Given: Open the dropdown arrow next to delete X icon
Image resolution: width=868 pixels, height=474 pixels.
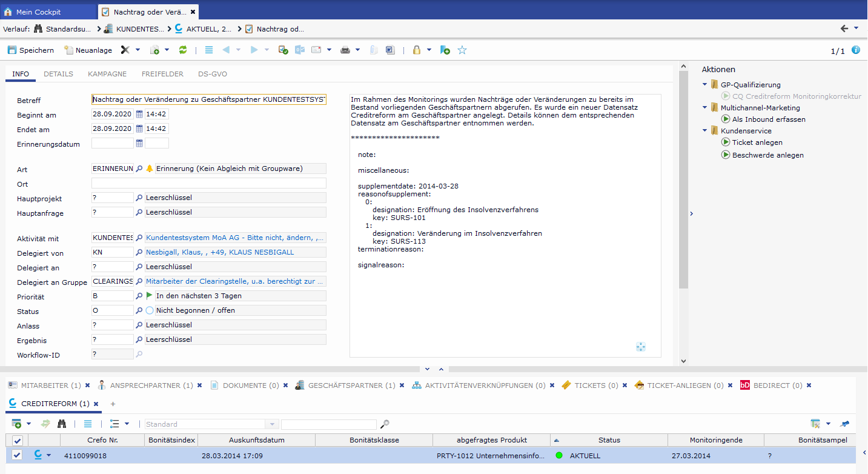Looking at the screenshot, I should [x=137, y=50].
